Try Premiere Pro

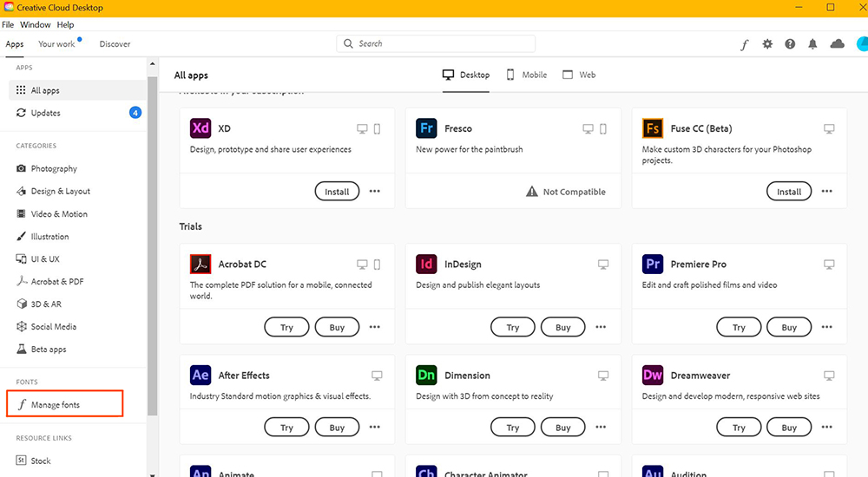coord(739,327)
